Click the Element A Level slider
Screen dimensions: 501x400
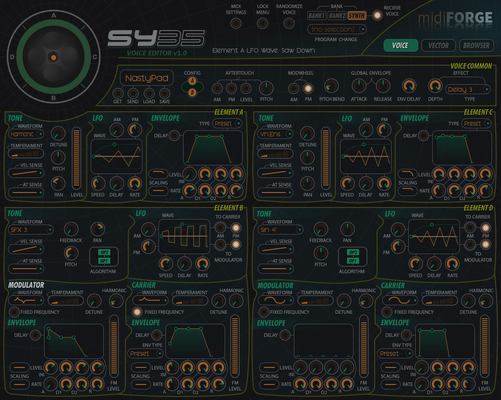76,158
